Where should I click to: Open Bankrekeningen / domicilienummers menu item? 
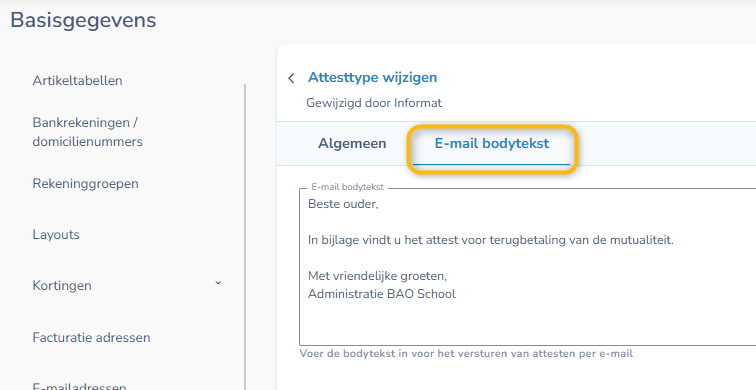point(87,132)
